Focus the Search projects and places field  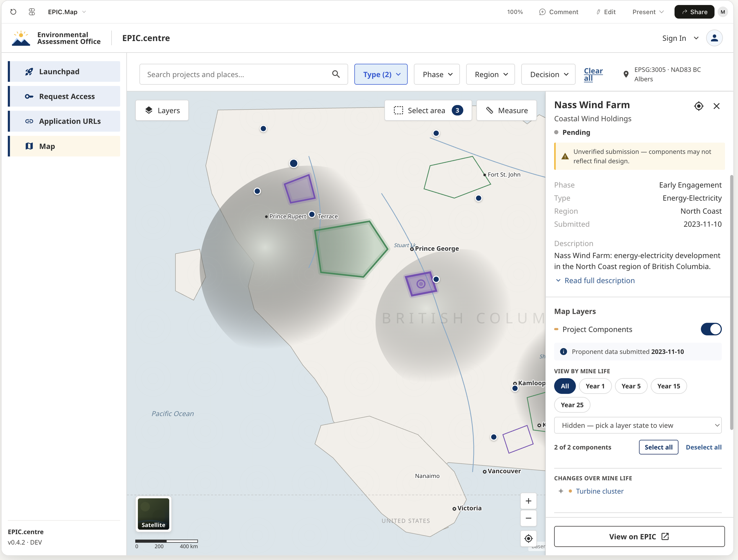(x=244, y=74)
